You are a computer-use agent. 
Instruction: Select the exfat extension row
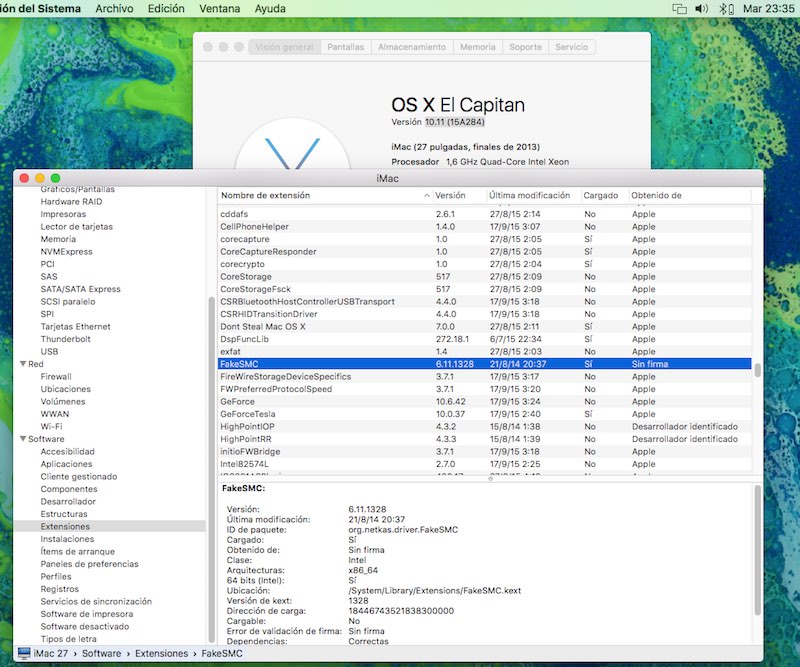point(484,352)
